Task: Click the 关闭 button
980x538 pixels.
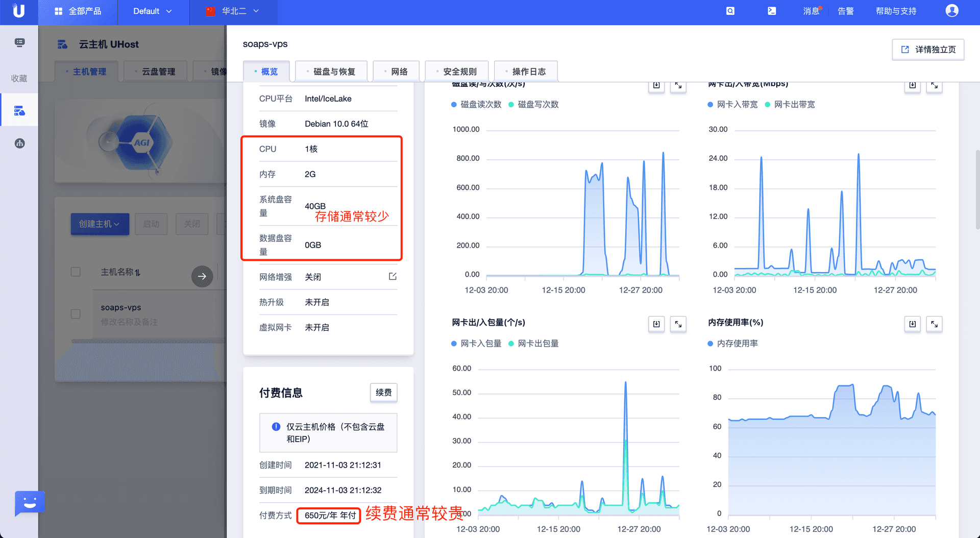Action: [x=192, y=224]
